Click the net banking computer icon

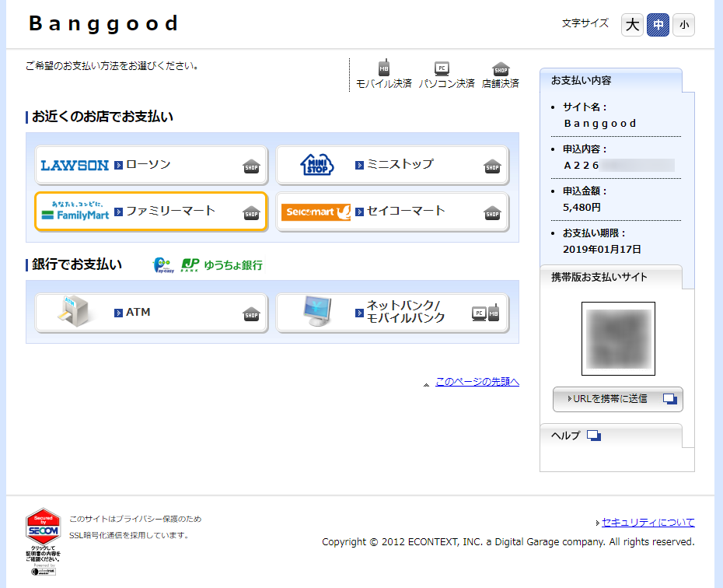point(316,311)
